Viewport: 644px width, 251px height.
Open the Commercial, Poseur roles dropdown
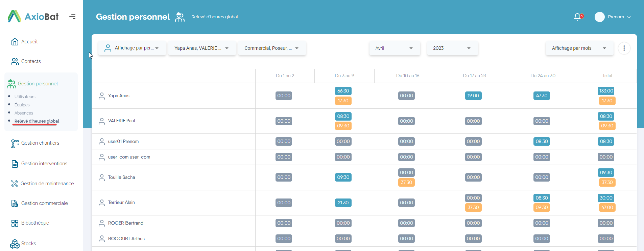[271, 48]
